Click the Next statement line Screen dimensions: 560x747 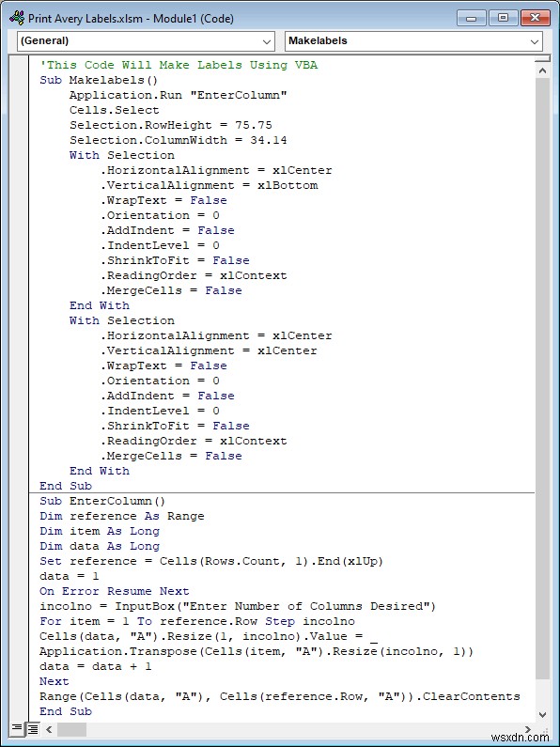[54, 681]
